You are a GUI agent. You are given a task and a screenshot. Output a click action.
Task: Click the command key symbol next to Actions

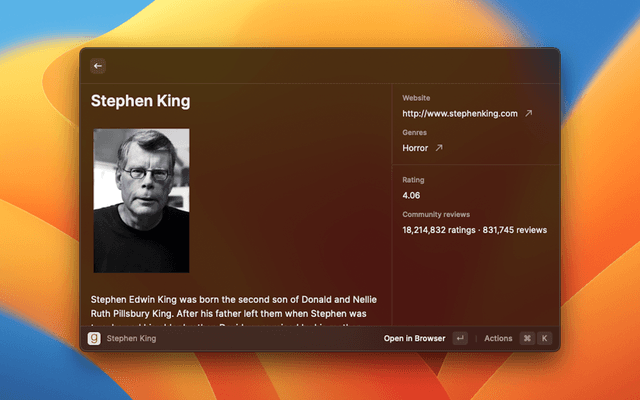point(527,339)
